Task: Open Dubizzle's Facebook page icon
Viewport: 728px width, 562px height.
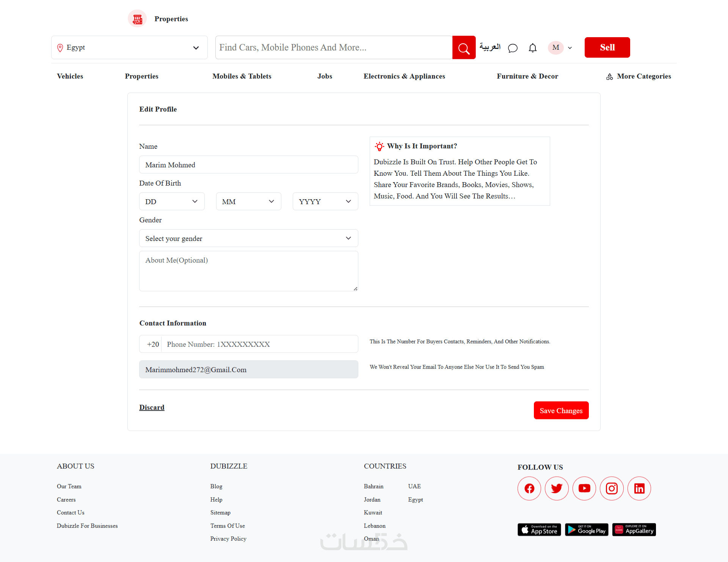Action: tap(529, 488)
